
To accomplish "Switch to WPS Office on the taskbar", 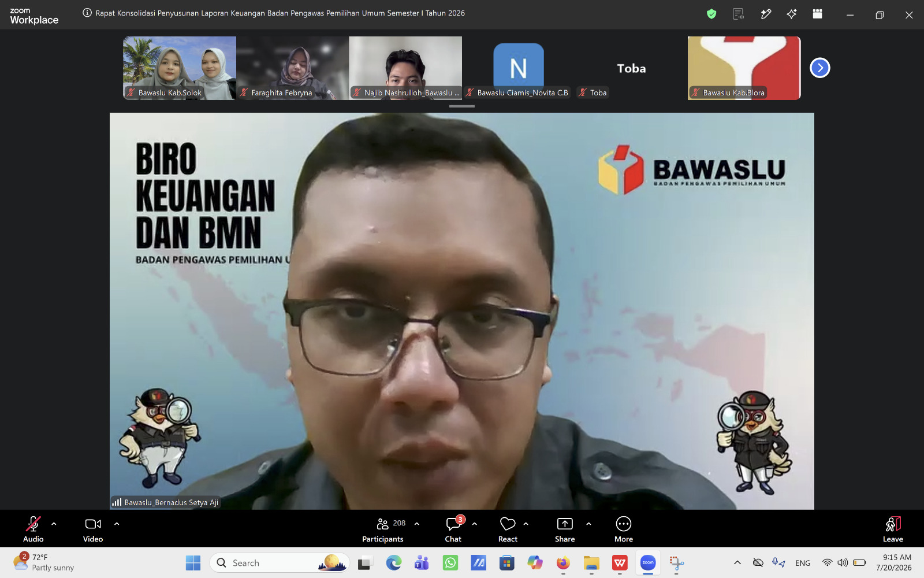I will (620, 563).
